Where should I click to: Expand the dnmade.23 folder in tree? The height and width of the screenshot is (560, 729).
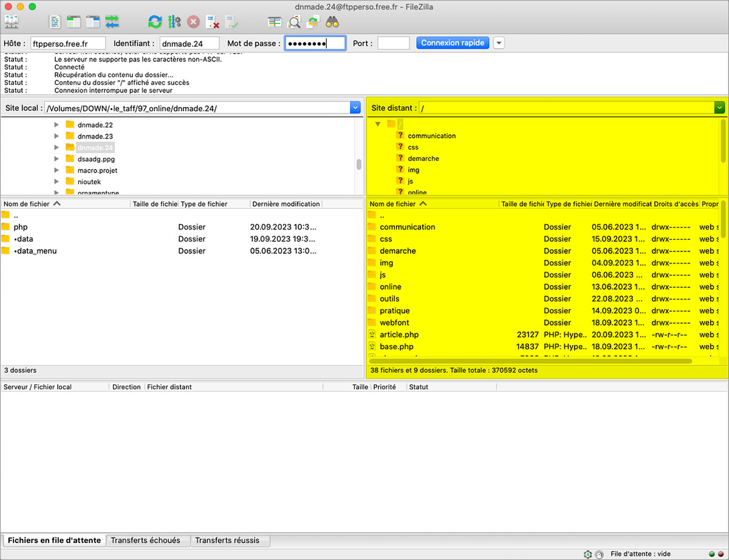coord(56,136)
